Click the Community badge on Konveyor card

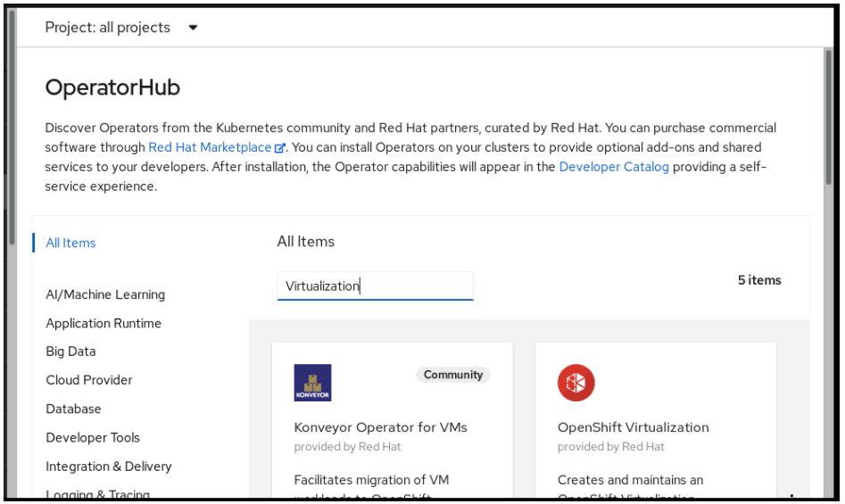[x=452, y=375]
